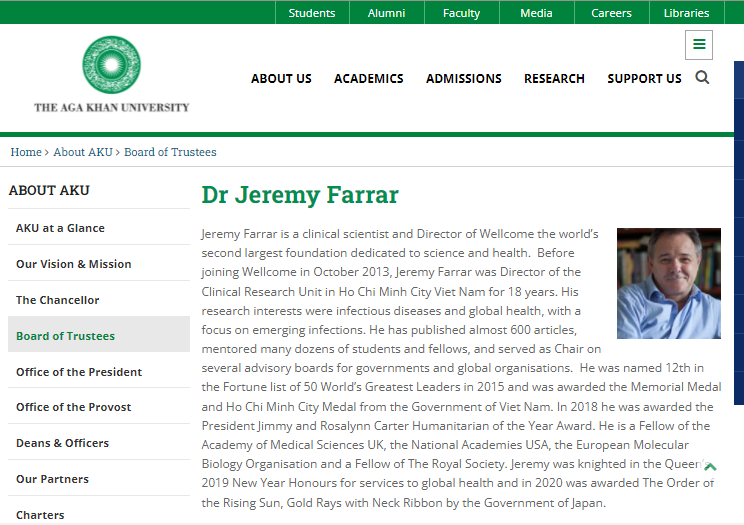Open Office of the Provost sidebar item
Screen dimensions: 744x525
click(99, 407)
